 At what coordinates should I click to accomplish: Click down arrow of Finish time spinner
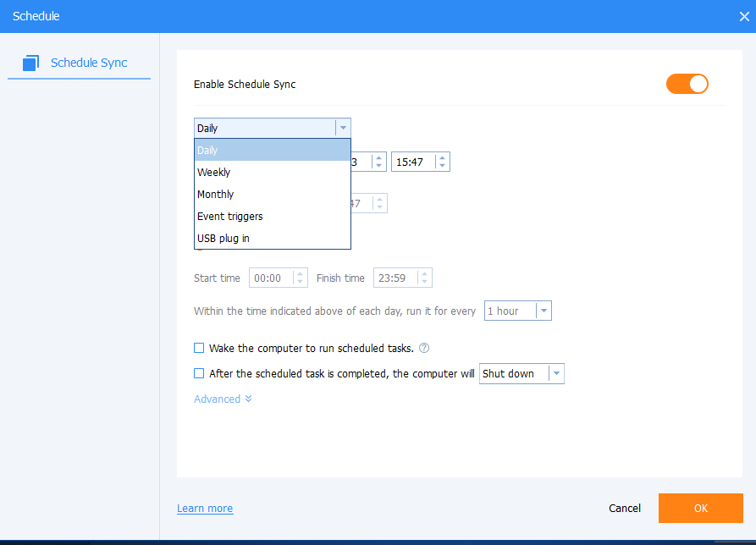click(x=424, y=282)
